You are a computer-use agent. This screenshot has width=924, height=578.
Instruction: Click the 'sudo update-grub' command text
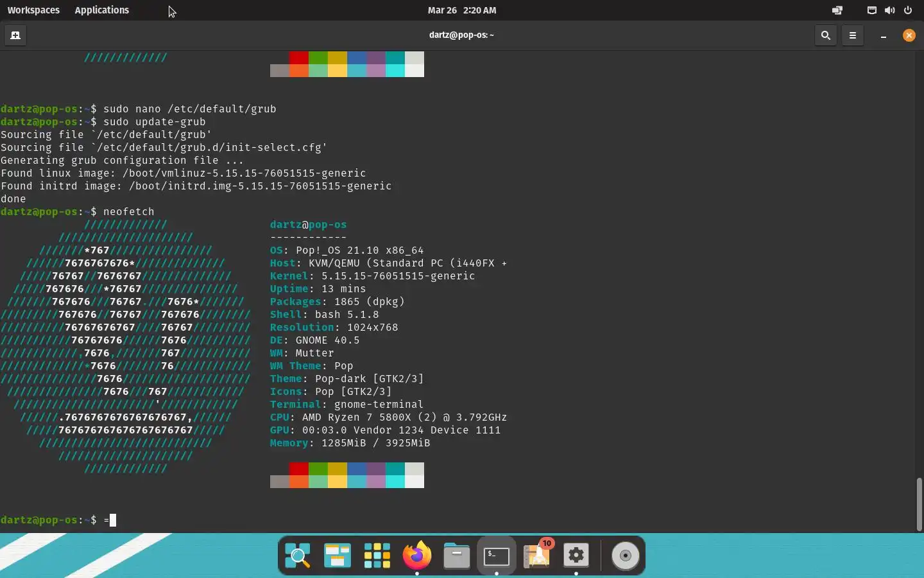(x=155, y=122)
